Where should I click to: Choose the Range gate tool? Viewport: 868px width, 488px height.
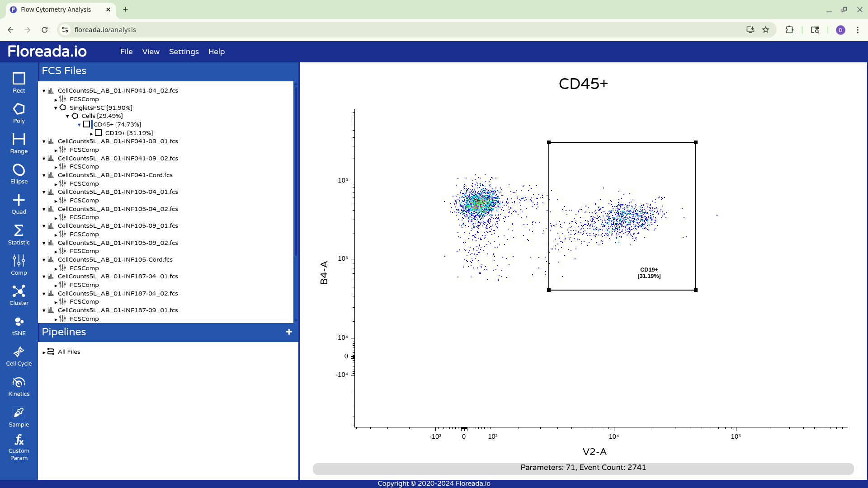click(19, 143)
